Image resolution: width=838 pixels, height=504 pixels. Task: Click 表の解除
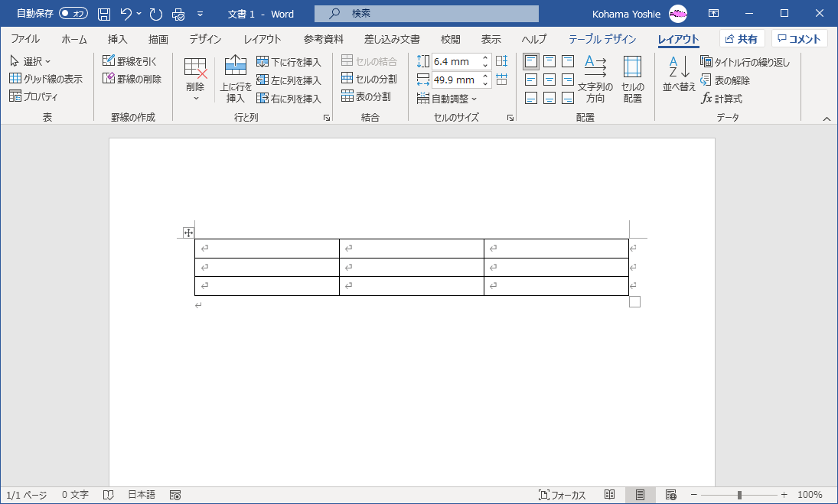pyautogui.click(x=726, y=80)
